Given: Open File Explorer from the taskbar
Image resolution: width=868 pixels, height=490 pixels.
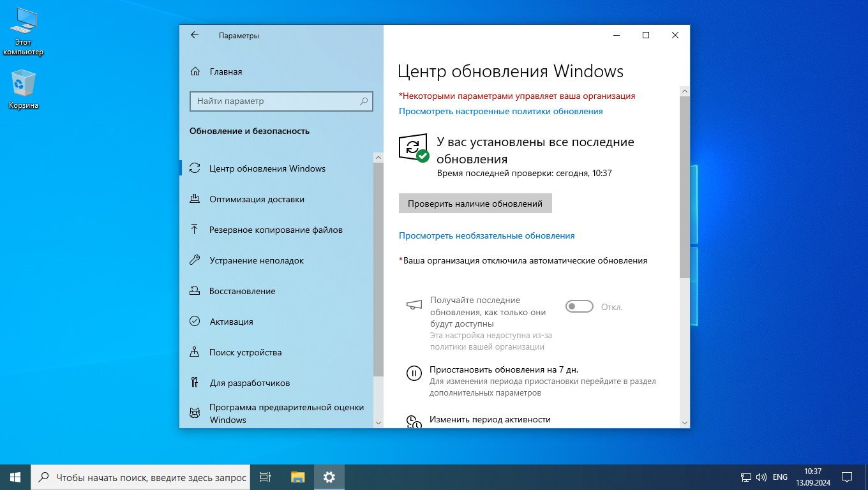Looking at the screenshot, I should pos(297,477).
